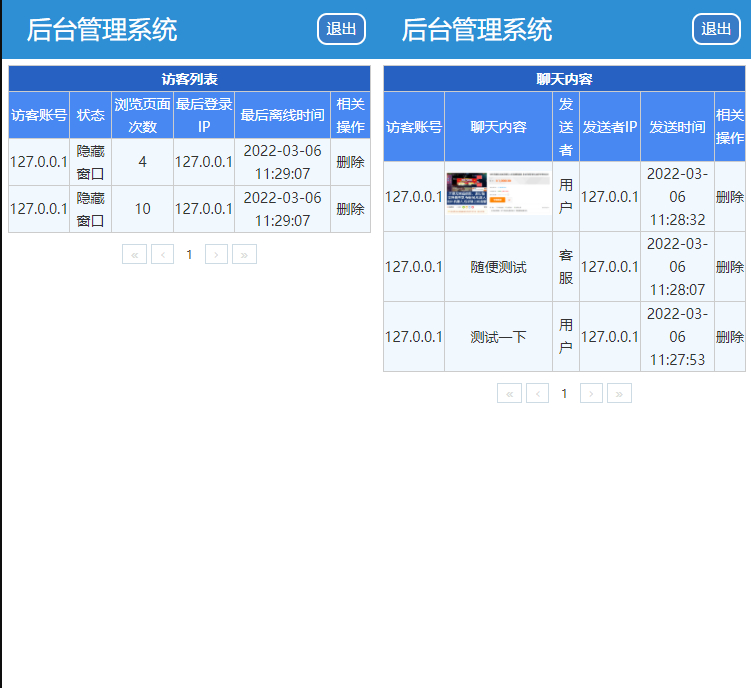Delete the 测试一下 chat message
Screen dimensions: 751x688
pyautogui.click(x=729, y=336)
